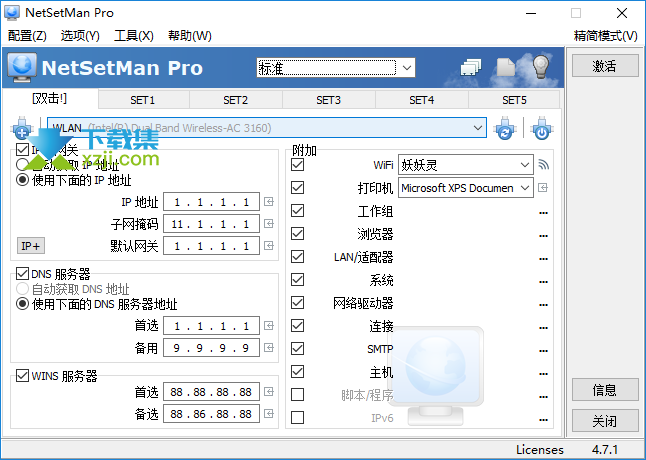Open the 系统 settings ellipsis
Image resolution: width=646 pixels, height=460 pixels.
click(543, 282)
